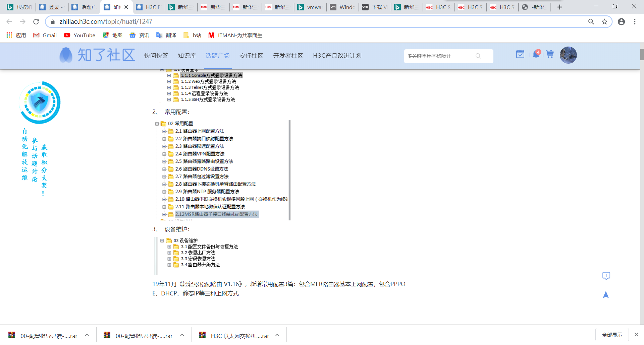Switch to the vmware browser tab
This screenshot has height=345, width=644.
[310, 7]
